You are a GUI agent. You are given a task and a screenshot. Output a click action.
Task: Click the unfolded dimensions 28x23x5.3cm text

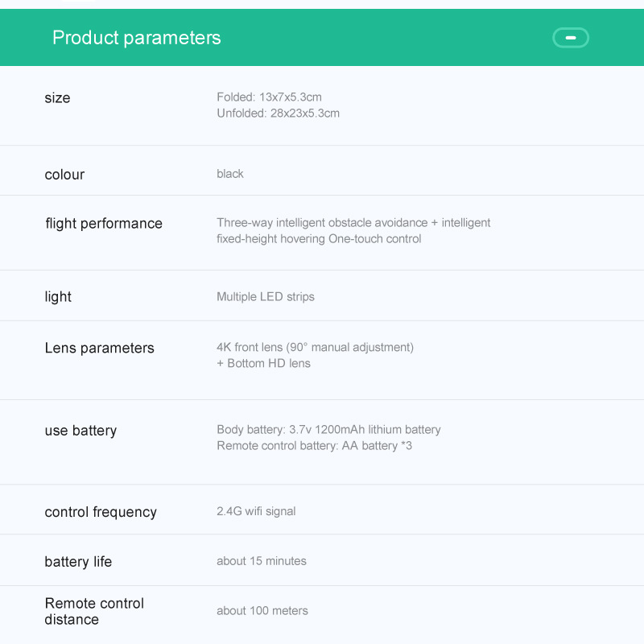(x=278, y=114)
